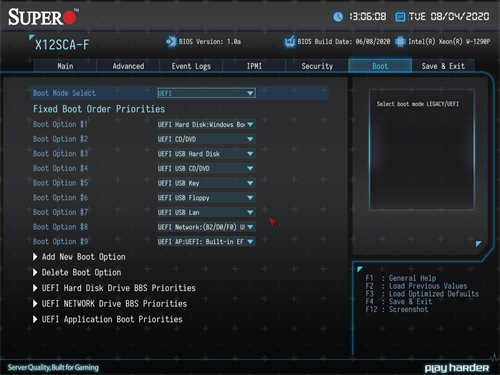This screenshot has height=375, width=500.
Task: Select the Boot tab
Action: click(380, 66)
